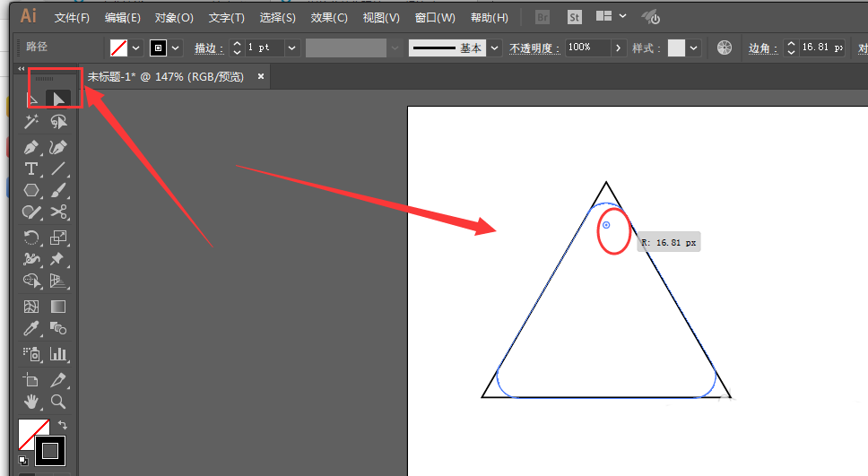Select the Zoom tool
Viewport: 868px width, 476px height.
point(58,402)
